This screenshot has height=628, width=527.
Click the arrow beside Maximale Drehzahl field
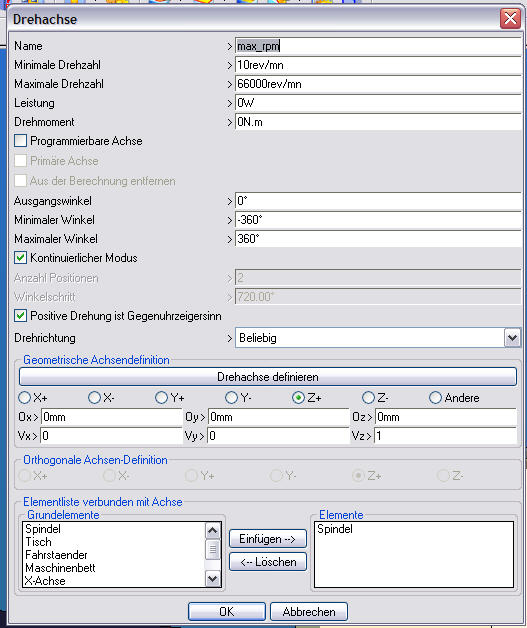pyautogui.click(x=229, y=85)
